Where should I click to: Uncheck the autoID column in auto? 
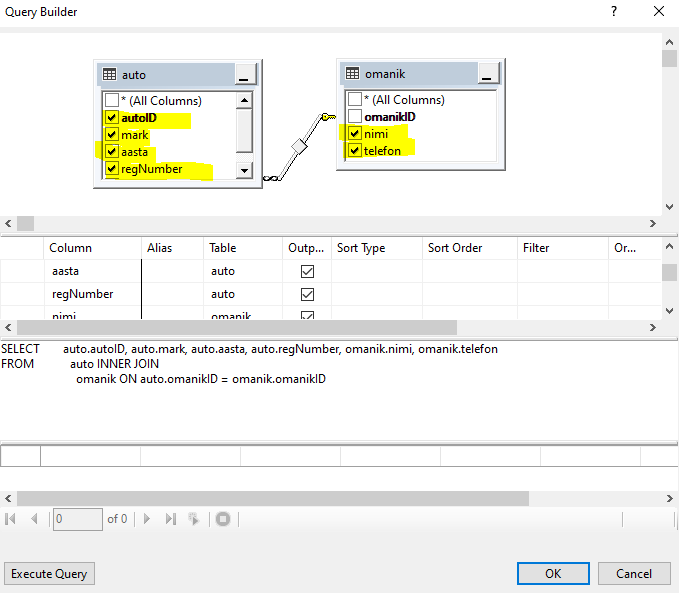[x=111, y=118]
